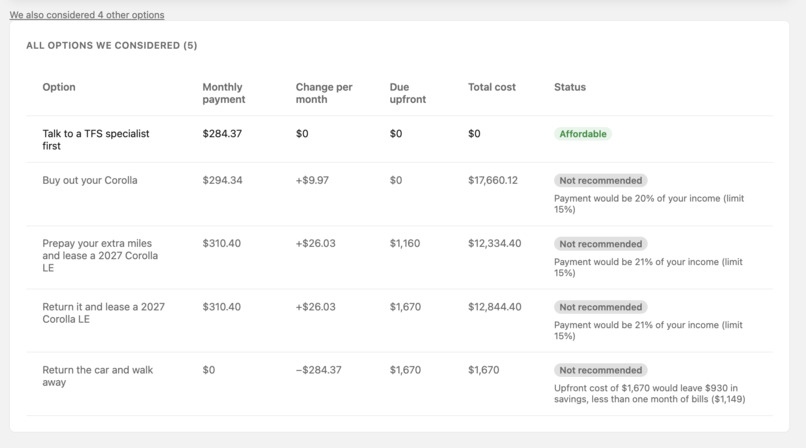Select the 'All options we considered (5)' heading
806x448 pixels.
[112, 45]
